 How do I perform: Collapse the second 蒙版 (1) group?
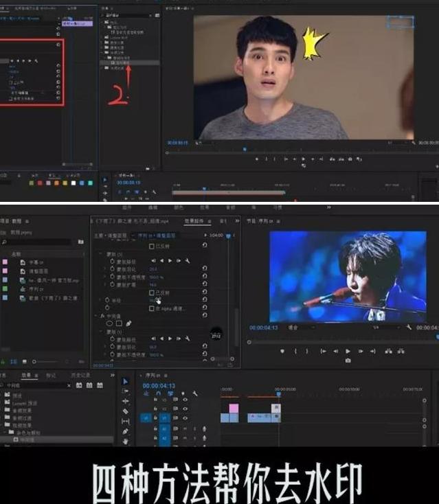click(101, 332)
